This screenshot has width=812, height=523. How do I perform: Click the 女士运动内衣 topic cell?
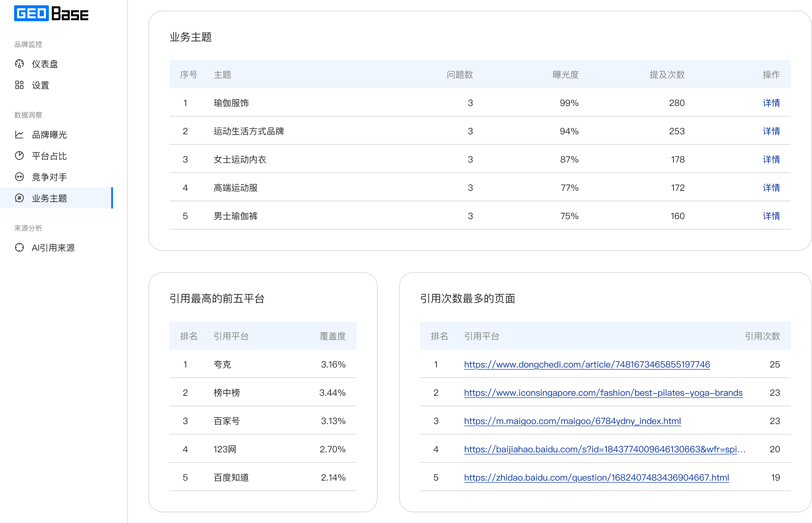240,159
